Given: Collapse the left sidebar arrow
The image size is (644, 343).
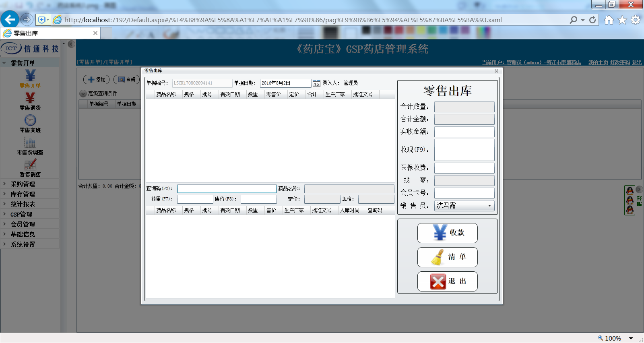Looking at the screenshot, I should (x=71, y=44).
